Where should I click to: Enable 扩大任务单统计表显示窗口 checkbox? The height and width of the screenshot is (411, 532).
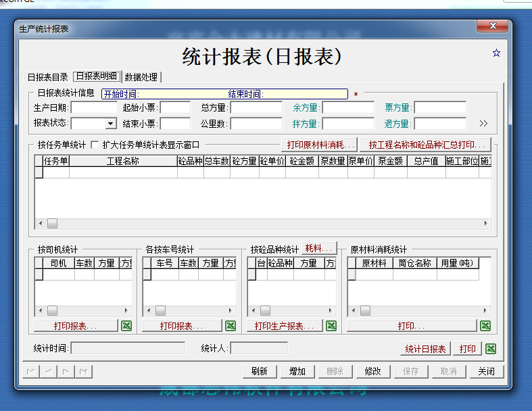pyautogui.click(x=95, y=145)
